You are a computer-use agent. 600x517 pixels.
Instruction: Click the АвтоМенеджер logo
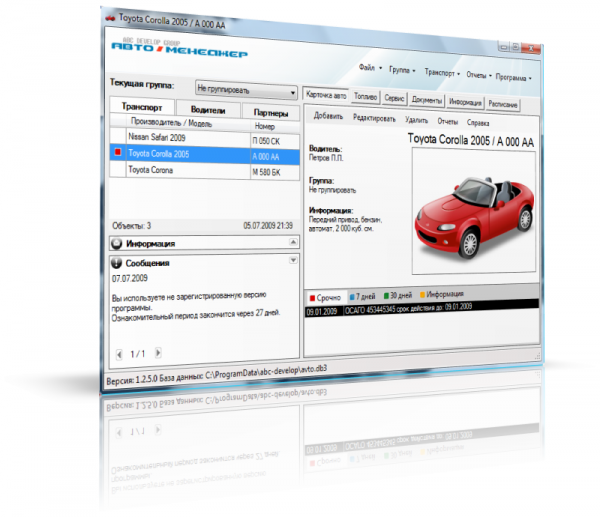179,50
